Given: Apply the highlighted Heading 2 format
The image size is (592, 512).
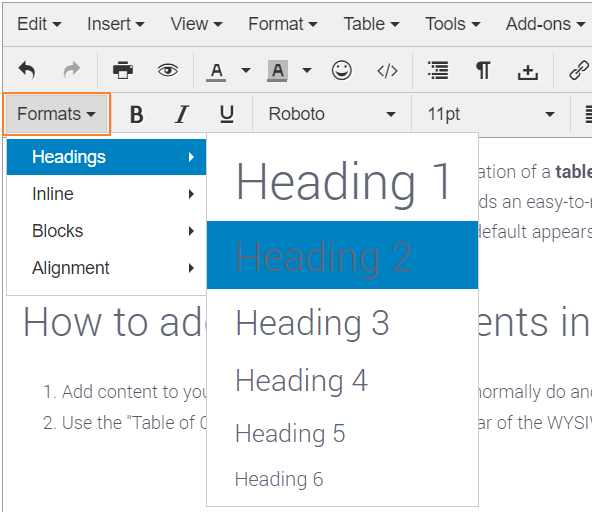Looking at the screenshot, I should tap(342, 255).
